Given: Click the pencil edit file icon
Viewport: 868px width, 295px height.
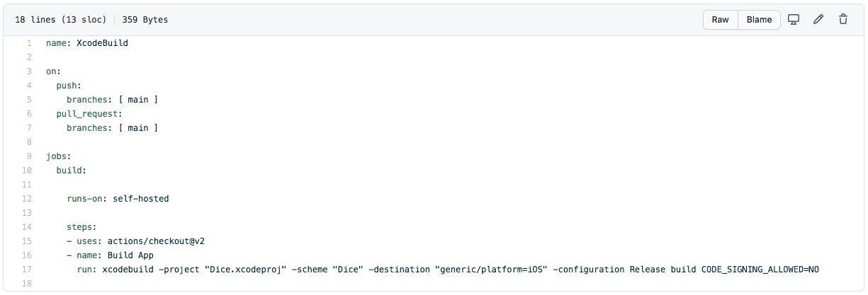Looking at the screenshot, I should (818, 20).
